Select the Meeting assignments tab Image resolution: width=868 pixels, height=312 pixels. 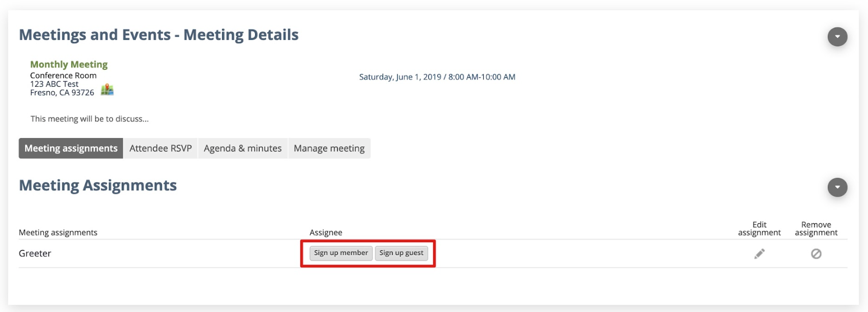(x=71, y=148)
